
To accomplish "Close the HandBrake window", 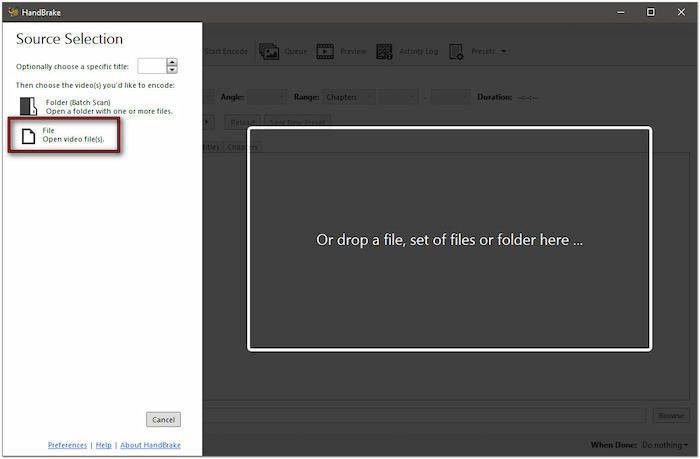I will [x=681, y=12].
